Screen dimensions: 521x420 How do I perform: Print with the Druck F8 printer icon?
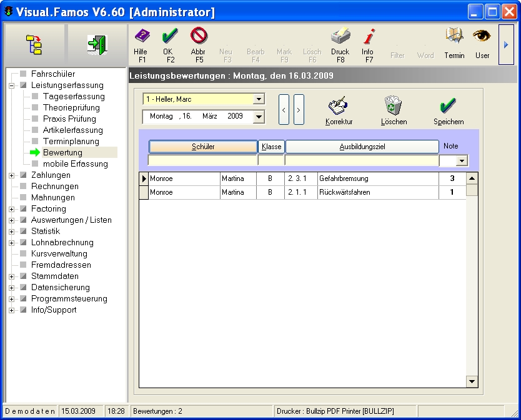pyautogui.click(x=340, y=37)
